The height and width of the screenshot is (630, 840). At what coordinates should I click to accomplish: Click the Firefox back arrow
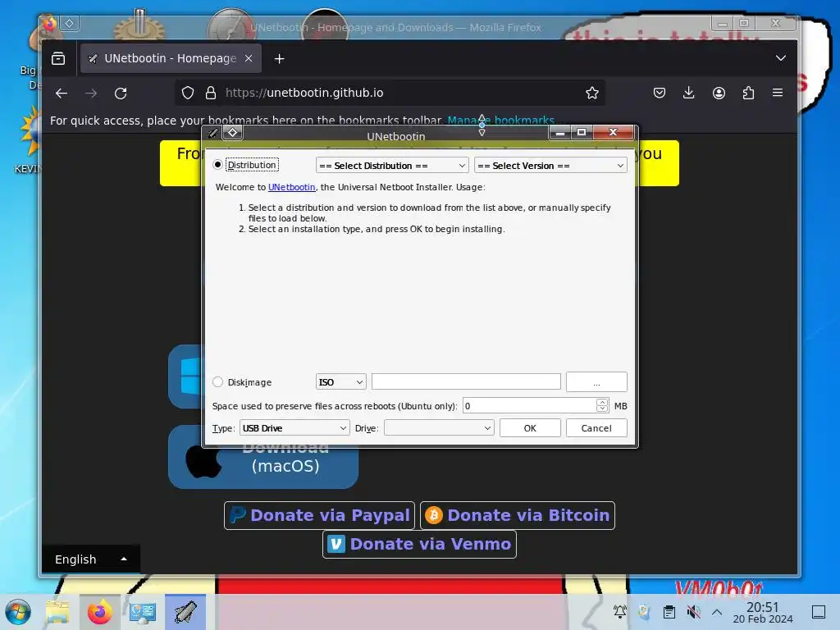pos(61,94)
